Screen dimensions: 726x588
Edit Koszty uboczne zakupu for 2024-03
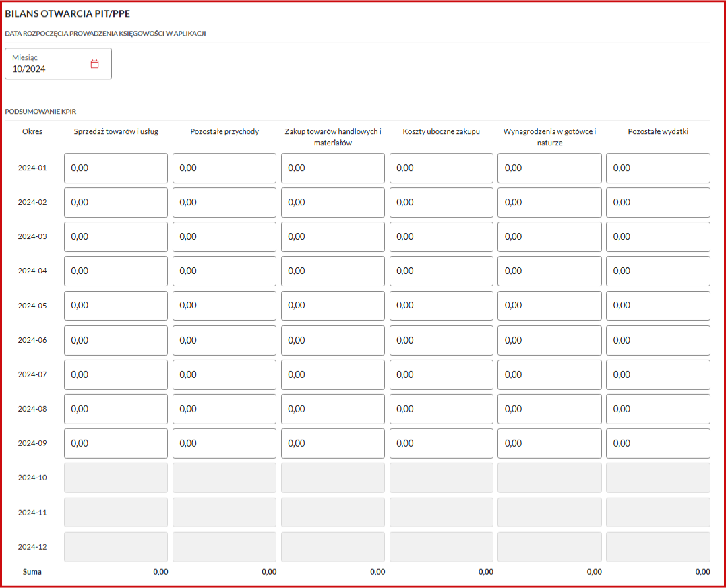(442, 236)
